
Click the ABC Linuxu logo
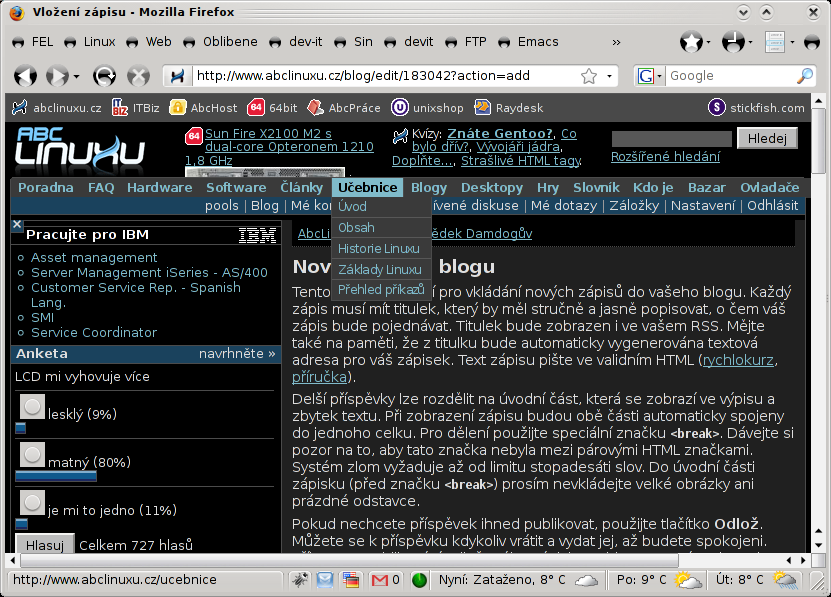(x=79, y=151)
